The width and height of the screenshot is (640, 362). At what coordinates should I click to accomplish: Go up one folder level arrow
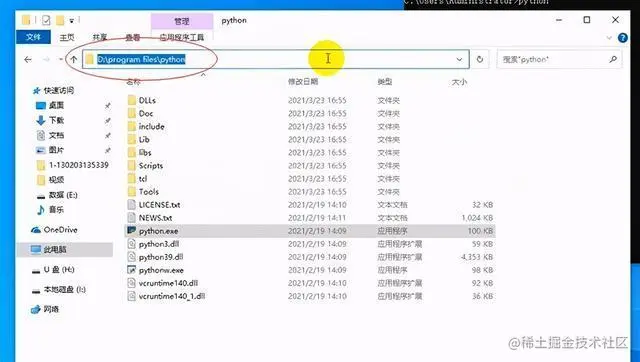point(73,60)
